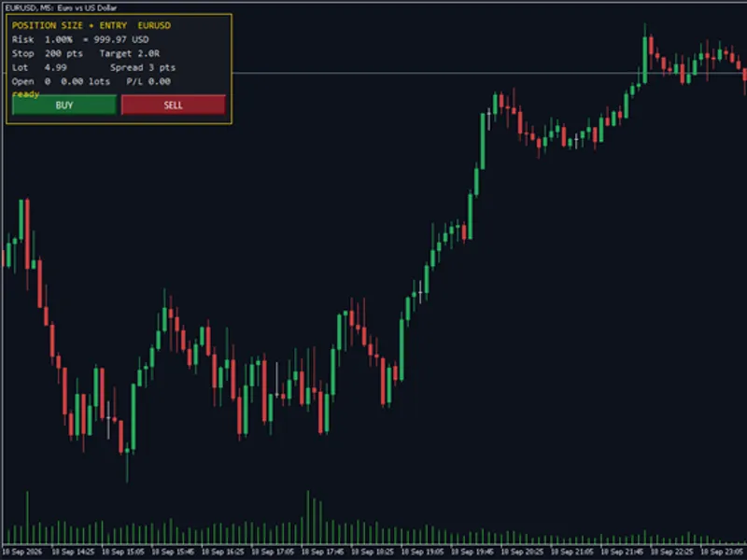Click the 10 Sep 19:05 time label
This screenshot has height=560, width=747.
423,552
